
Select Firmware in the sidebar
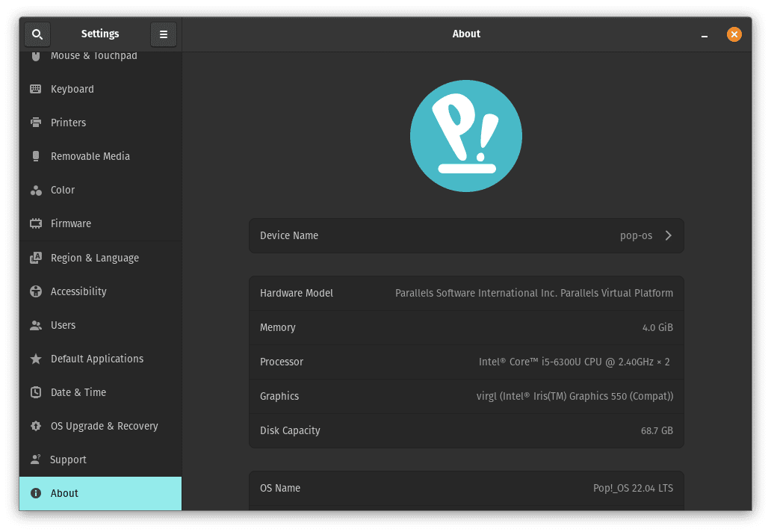100,223
